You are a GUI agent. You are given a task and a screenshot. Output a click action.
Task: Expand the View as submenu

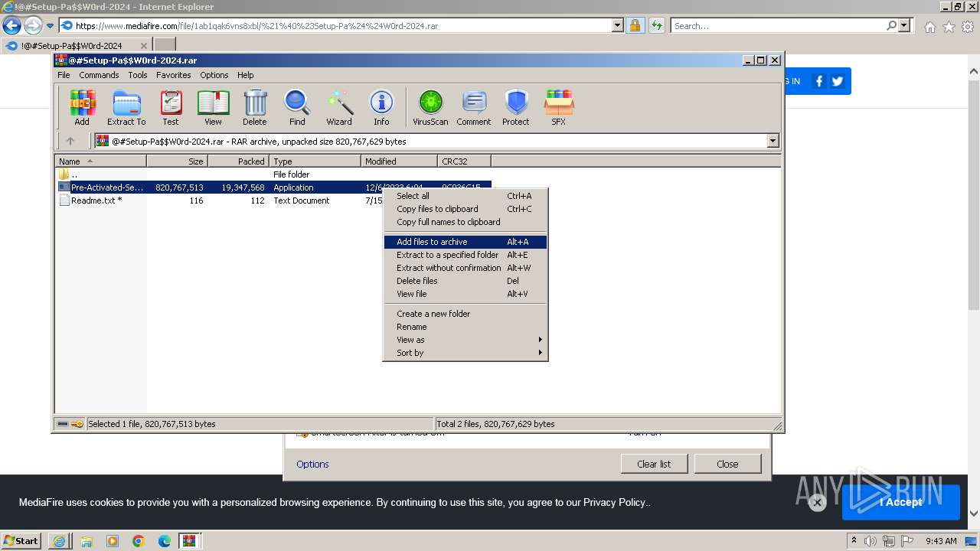click(465, 340)
